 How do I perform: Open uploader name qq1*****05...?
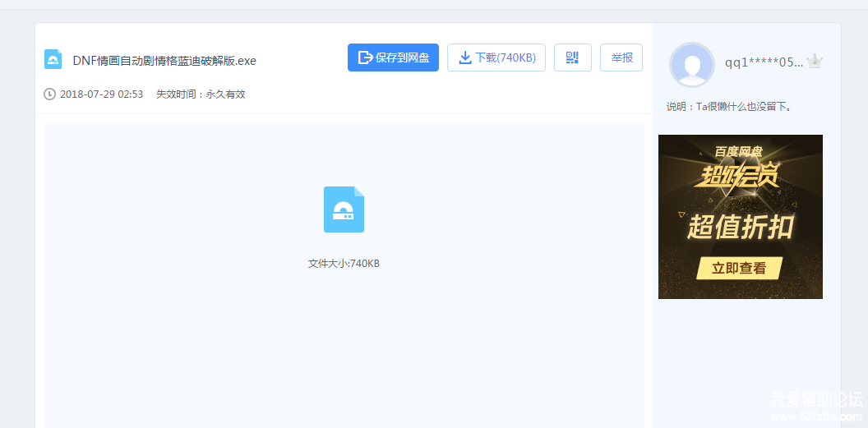click(764, 62)
